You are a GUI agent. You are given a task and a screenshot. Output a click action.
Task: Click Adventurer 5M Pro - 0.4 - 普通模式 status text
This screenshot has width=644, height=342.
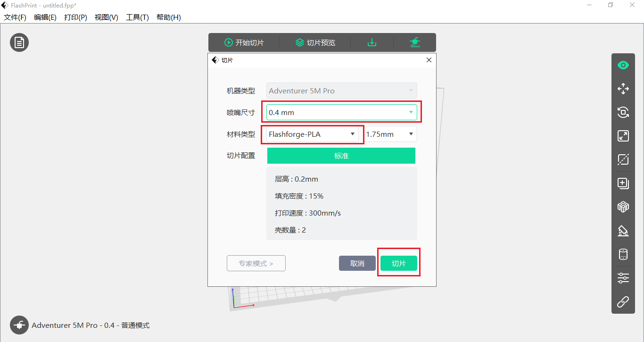(91, 325)
